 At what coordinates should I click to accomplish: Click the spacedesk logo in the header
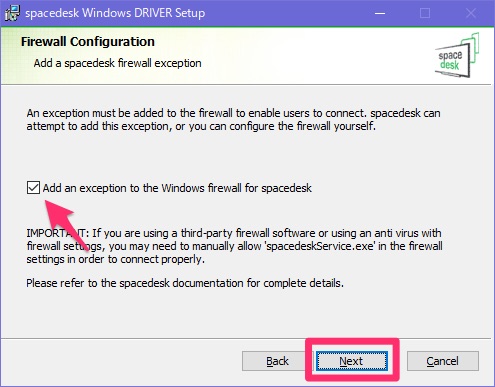tap(457, 55)
